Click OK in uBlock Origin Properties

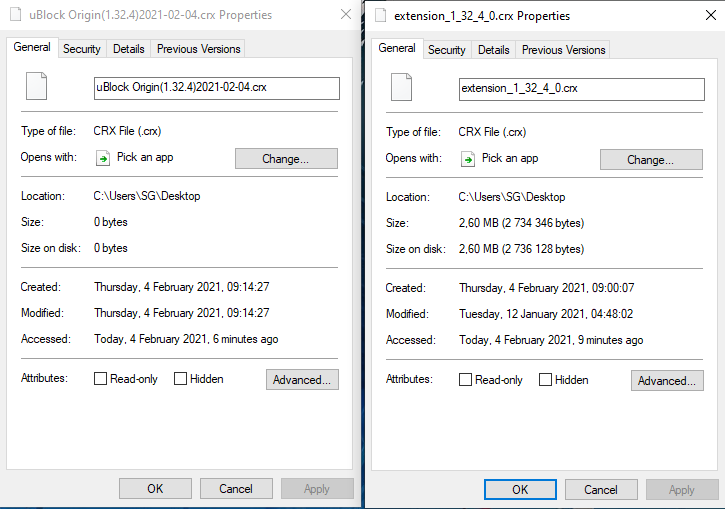coord(155,489)
